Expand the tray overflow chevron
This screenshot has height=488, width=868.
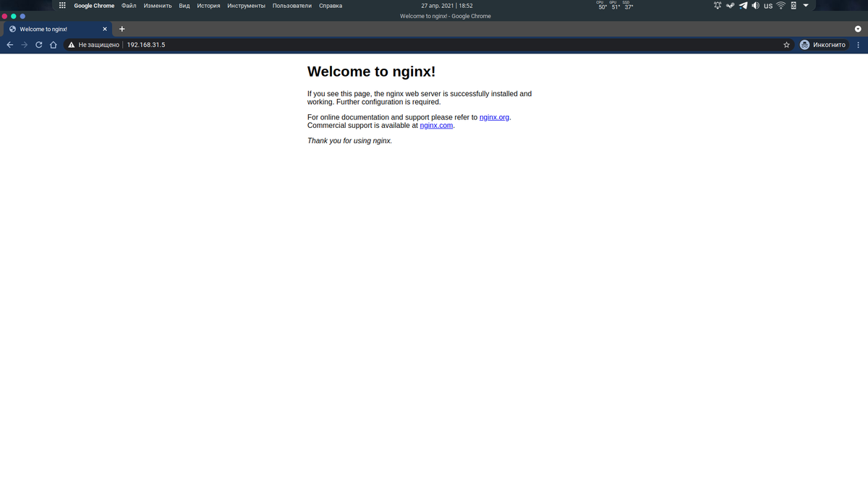pyautogui.click(x=804, y=5)
